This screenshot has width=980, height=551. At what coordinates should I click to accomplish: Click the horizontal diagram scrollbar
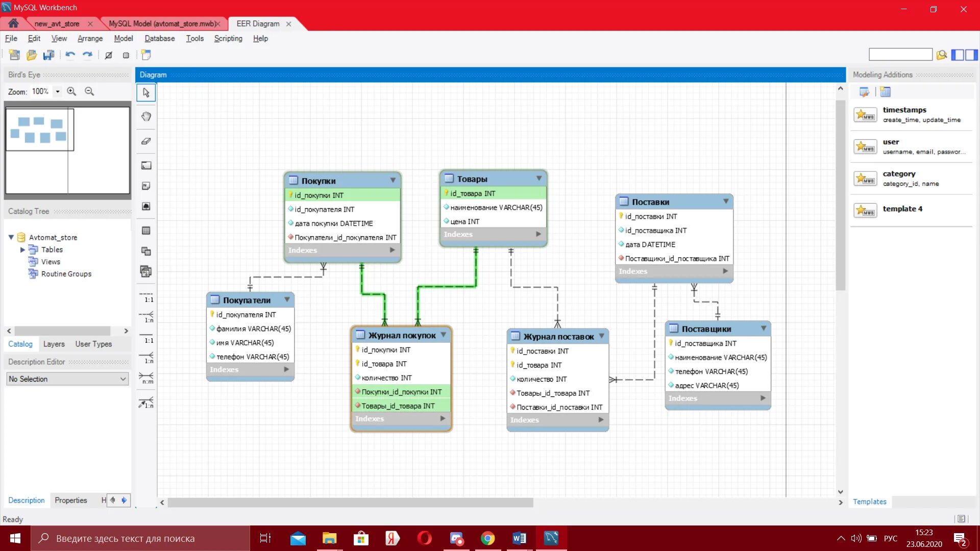coord(350,503)
